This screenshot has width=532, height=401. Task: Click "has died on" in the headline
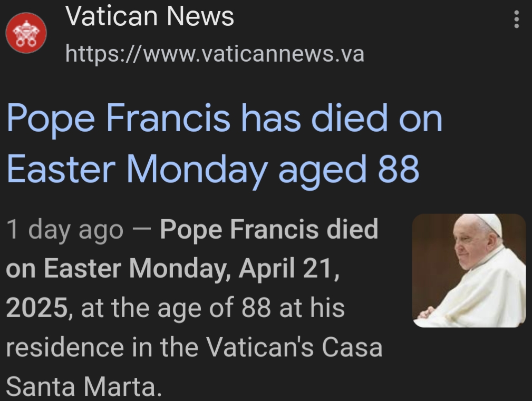(x=341, y=119)
